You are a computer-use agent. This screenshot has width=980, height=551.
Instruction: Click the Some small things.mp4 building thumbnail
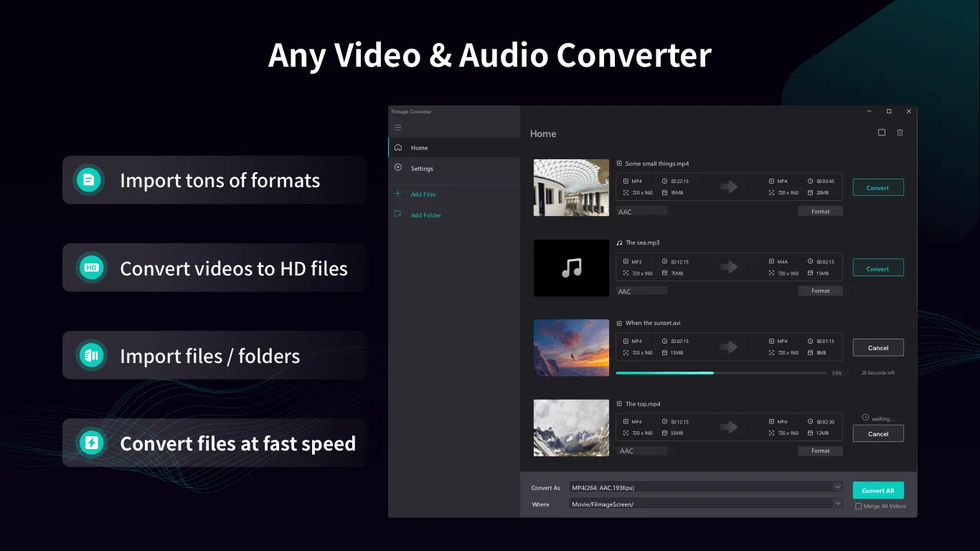[x=571, y=187]
